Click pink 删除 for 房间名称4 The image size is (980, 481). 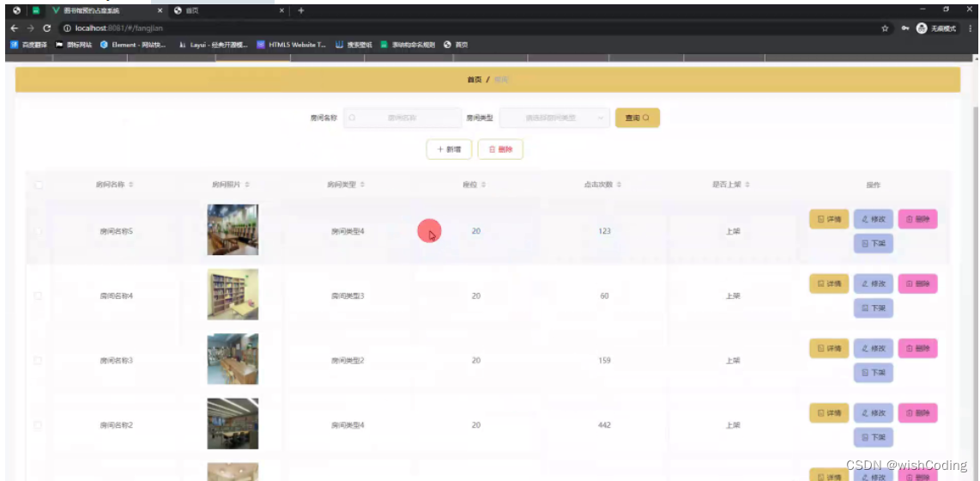pyautogui.click(x=917, y=283)
